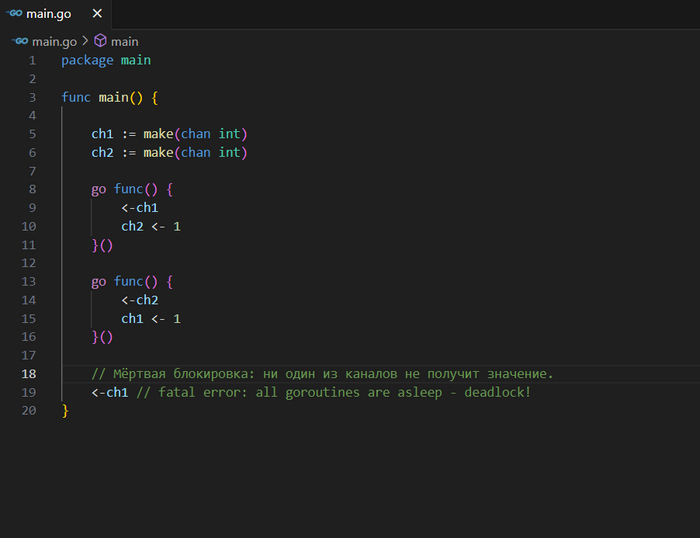This screenshot has height=538, width=700.
Task: Click the 'make' call on line 6
Action: (158, 152)
